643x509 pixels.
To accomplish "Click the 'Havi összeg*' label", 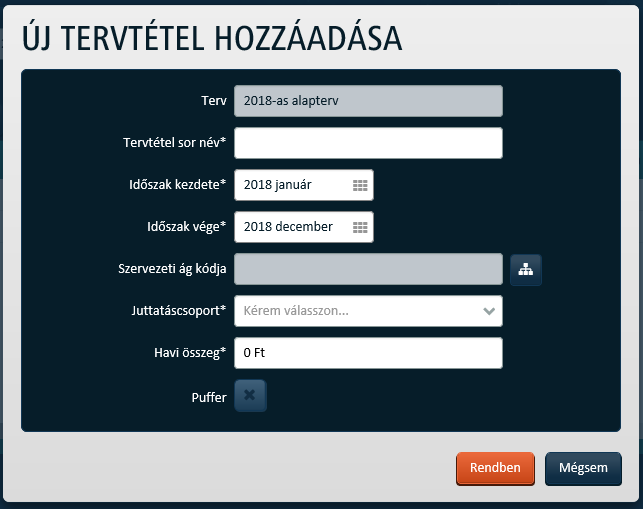I will click(190, 353).
